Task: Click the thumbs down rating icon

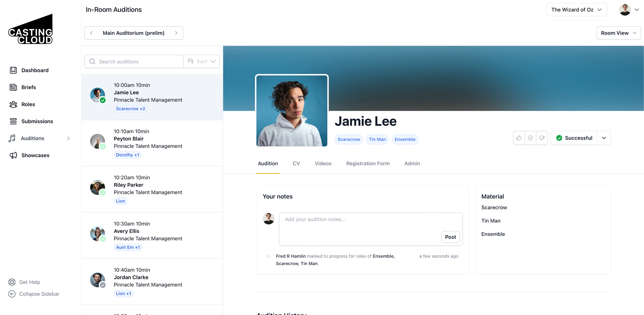Action: (542, 138)
